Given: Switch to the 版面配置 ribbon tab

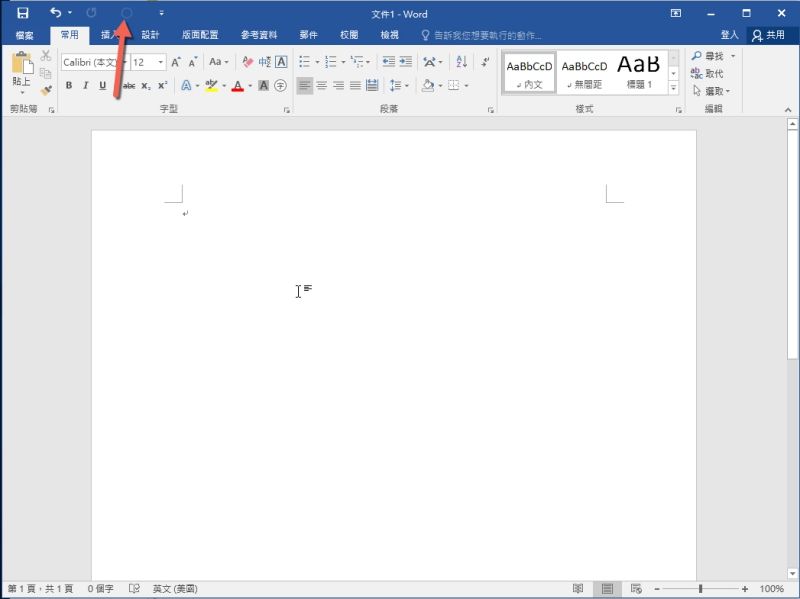Looking at the screenshot, I should pos(200,35).
